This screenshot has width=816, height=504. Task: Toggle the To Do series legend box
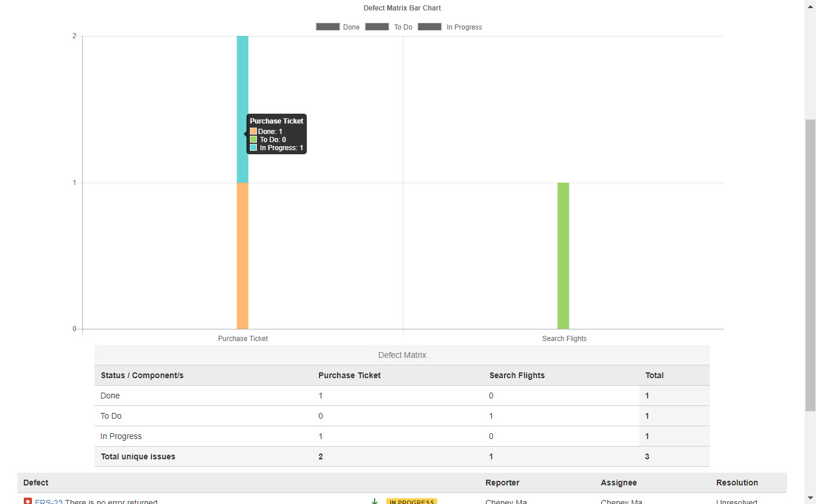pos(377,27)
